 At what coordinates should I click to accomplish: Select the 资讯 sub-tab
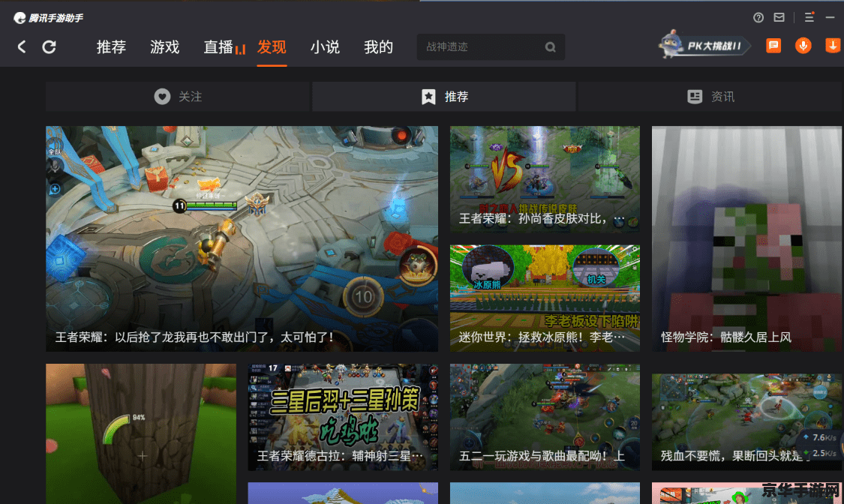click(x=710, y=96)
